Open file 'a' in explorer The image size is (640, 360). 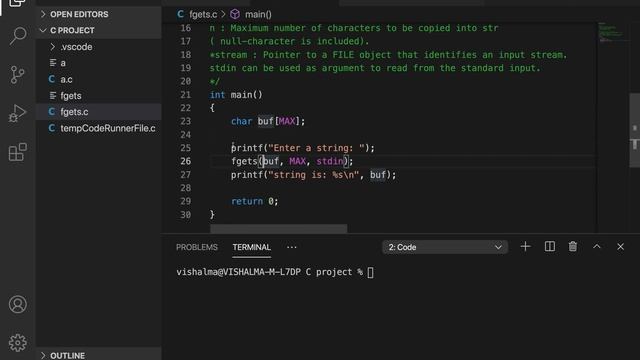[x=98, y=63]
